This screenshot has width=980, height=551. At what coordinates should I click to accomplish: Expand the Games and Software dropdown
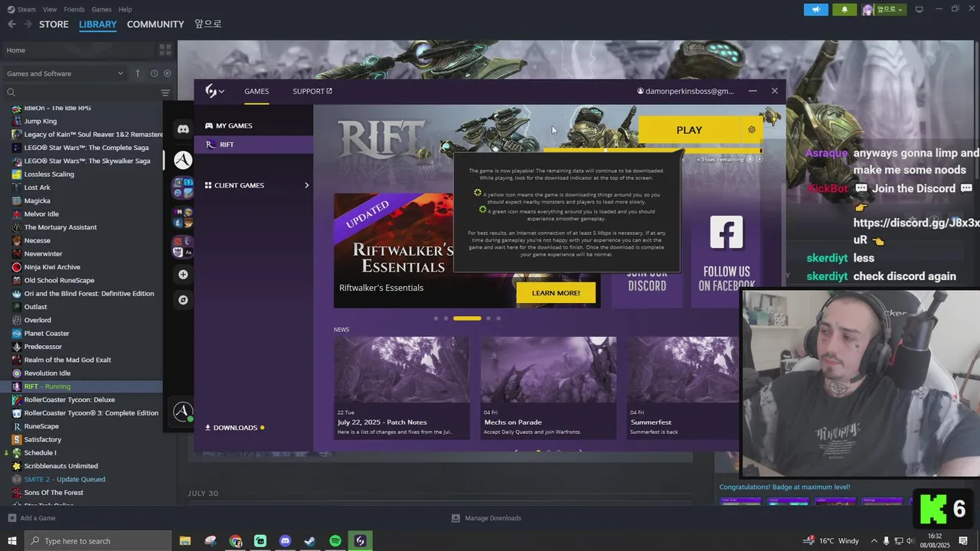click(x=65, y=73)
